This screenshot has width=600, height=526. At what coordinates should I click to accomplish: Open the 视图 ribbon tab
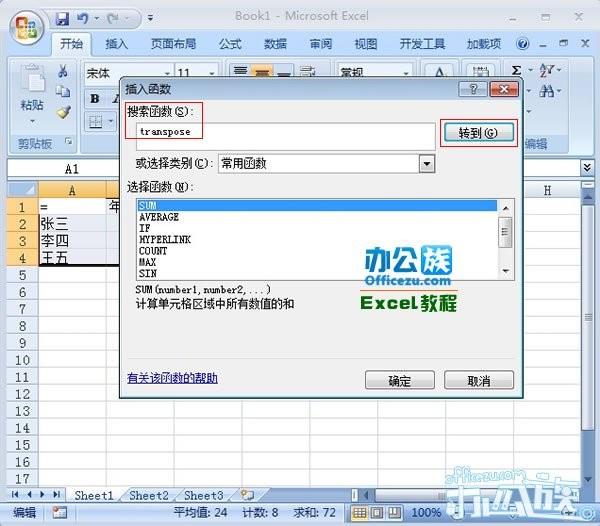pyautogui.click(x=366, y=44)
